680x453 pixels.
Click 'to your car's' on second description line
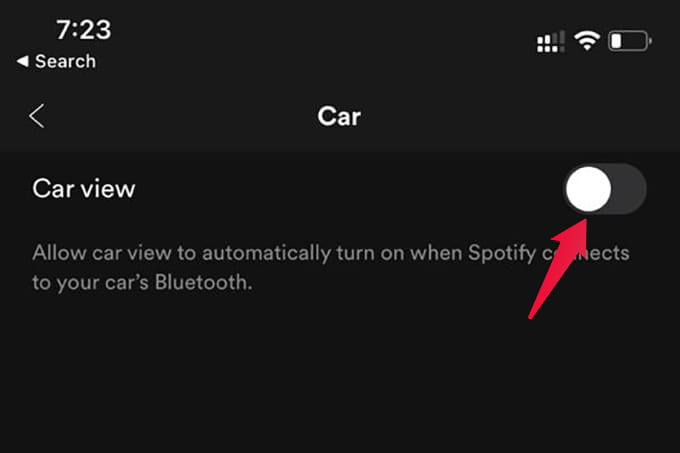click(90, 283)
